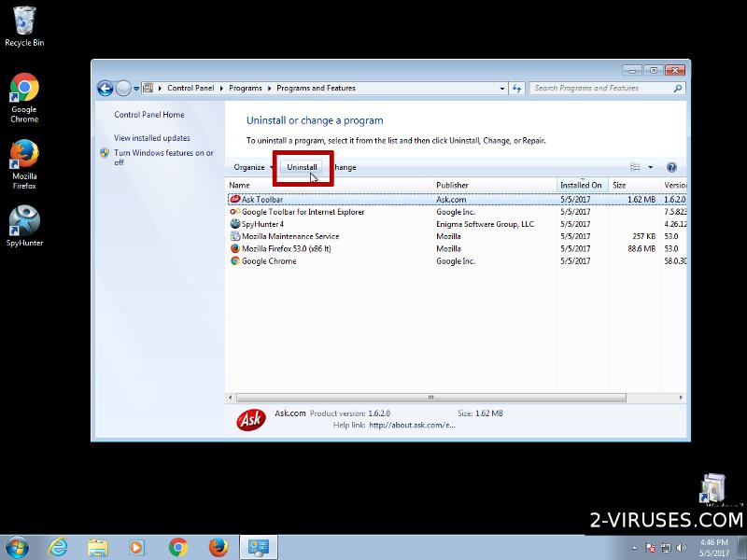Open Mozilla Firefox desktop shortcut

click(24, 163)
